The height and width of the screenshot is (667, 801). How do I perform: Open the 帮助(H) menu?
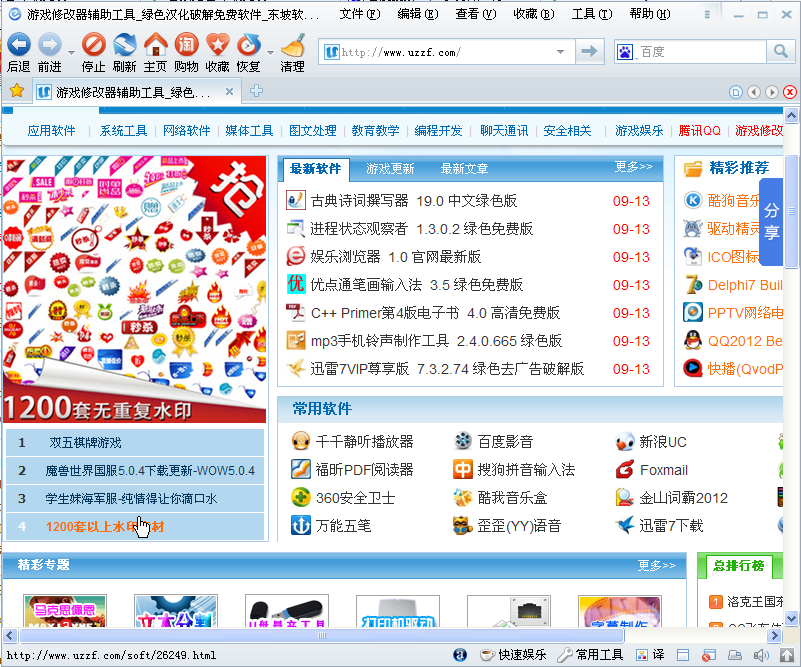[650, 14]
